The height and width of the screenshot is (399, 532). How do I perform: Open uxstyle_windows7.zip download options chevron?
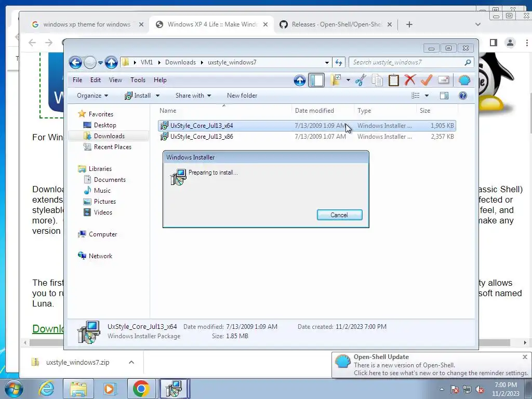(x=131, y=362)
